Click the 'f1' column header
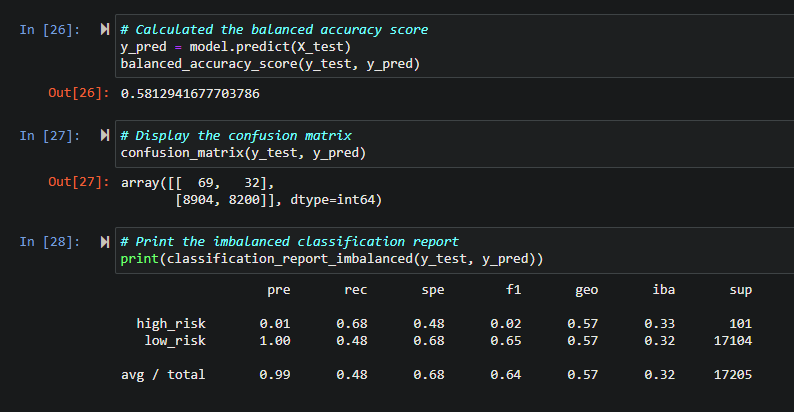794x412 pixels. (x=513, y=290)
